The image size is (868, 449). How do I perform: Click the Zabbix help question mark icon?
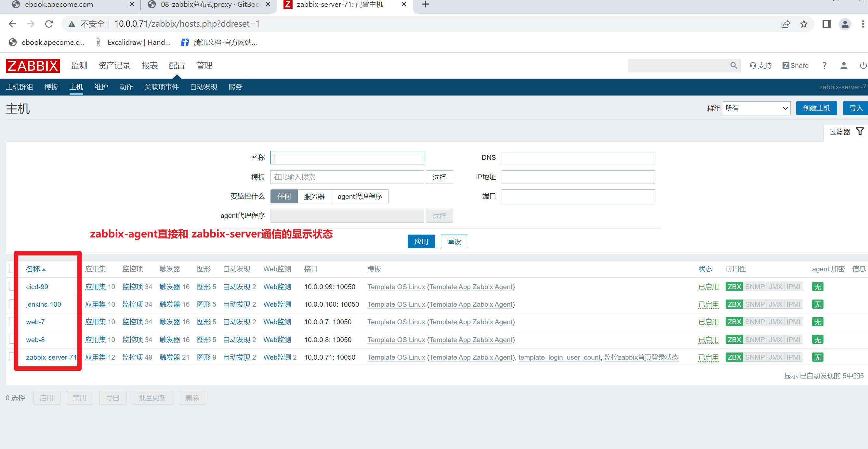click(824, 65)
